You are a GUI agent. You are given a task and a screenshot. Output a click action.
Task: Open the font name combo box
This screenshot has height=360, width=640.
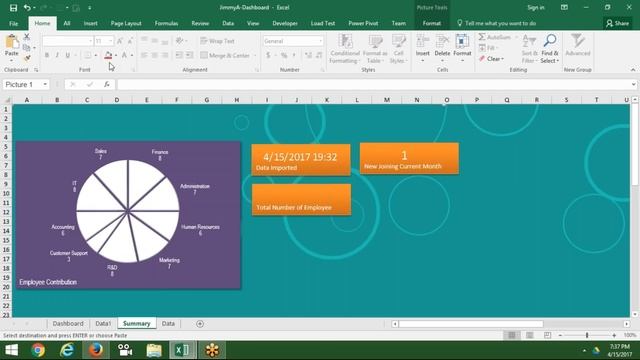coord(68,41)
